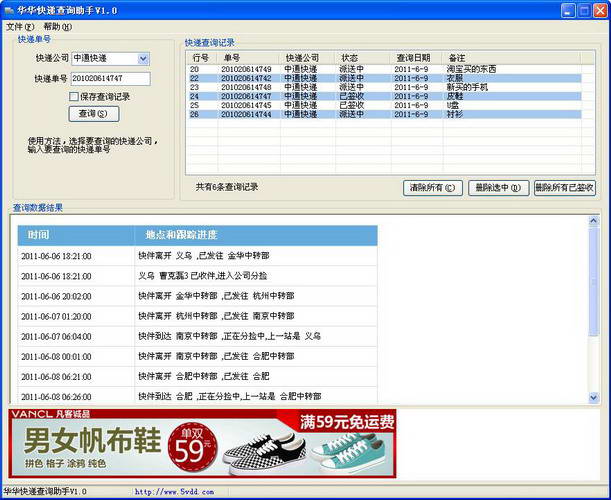
Task: Click the remark 淘宝买的东西
Action: [471, 69]
